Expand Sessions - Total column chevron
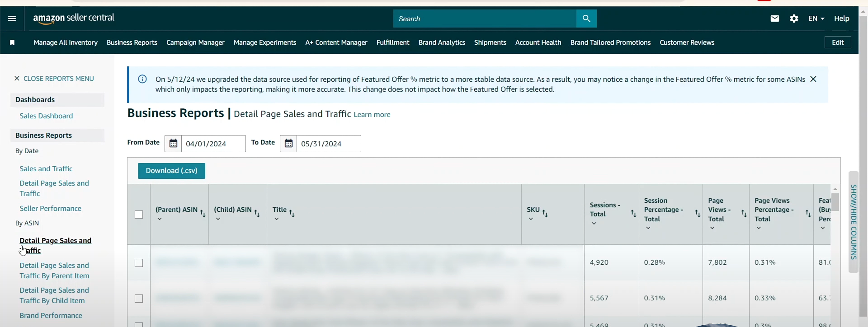Viewport: 868px width, 327px height. point(594,224)
